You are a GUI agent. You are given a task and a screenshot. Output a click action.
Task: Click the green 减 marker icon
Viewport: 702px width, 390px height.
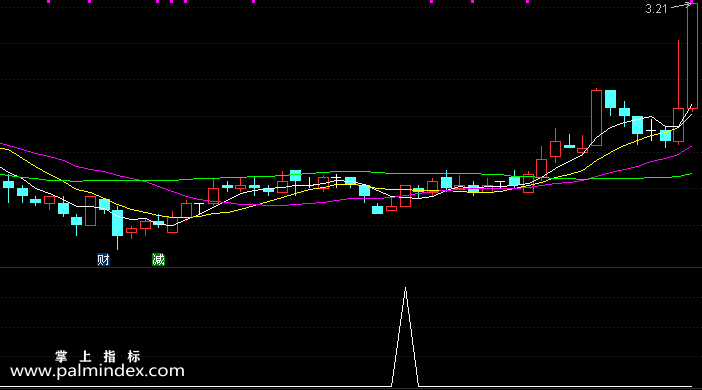click(x=158, y=260)
